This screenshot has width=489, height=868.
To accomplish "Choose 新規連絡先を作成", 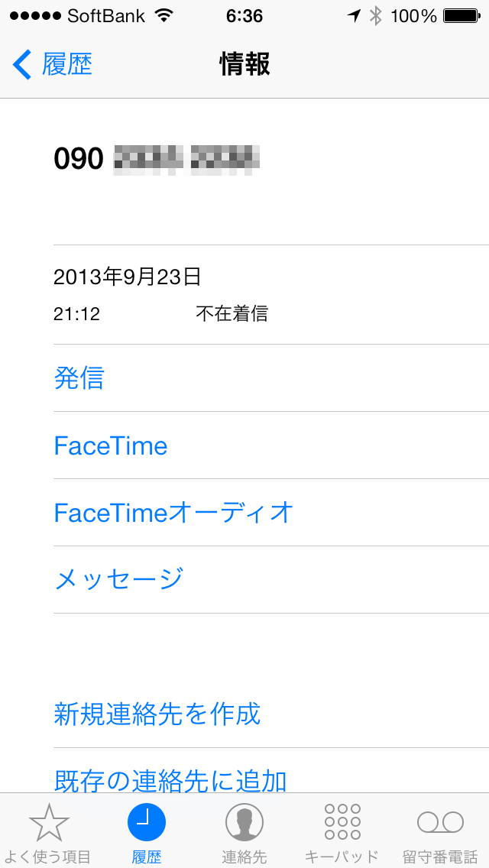I will (x=157, y=714).
